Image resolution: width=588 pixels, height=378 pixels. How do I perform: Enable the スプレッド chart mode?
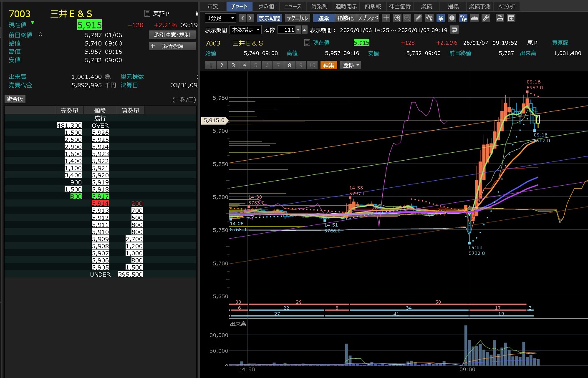tap(368, 18)
